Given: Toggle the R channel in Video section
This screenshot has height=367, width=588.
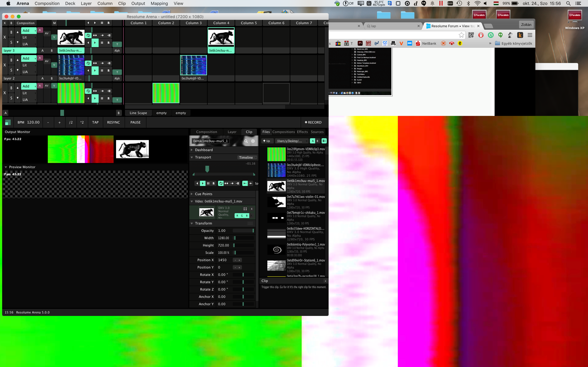Looking at the screenshot, I should [x=237, y=216].
